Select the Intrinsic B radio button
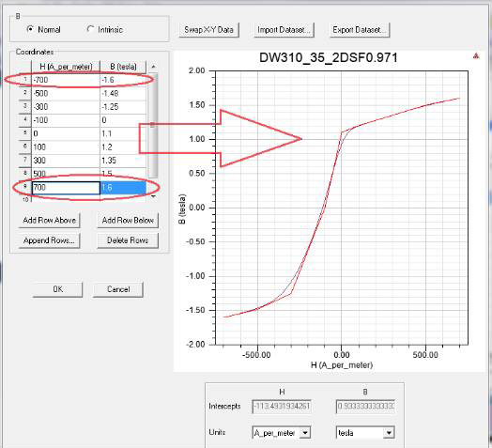The height and width of the screenshot is (448, 492). point(90,29)
